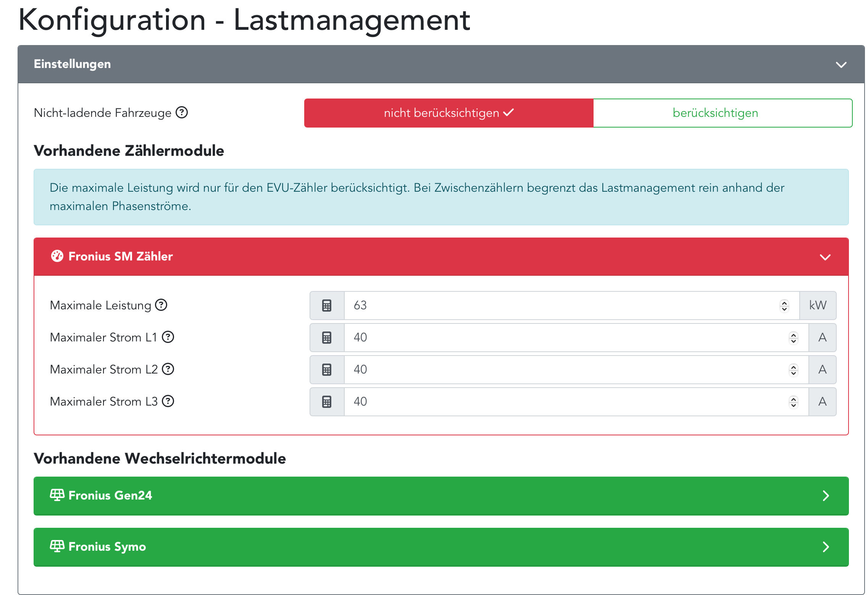Expand Fronius Gen24 module chevron
Screen dimensions: 868x595
(826, 496)
